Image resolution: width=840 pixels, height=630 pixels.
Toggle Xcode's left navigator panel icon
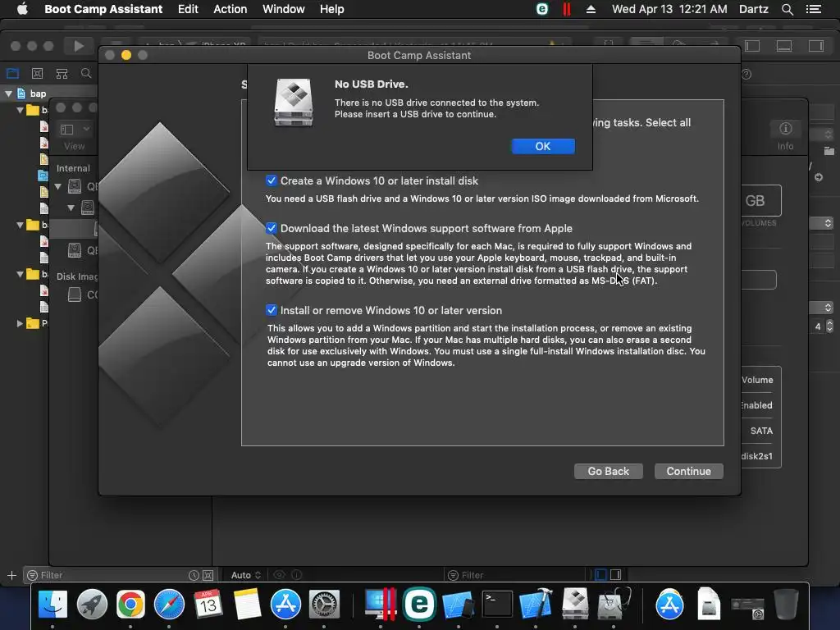(x=751, y=46)
